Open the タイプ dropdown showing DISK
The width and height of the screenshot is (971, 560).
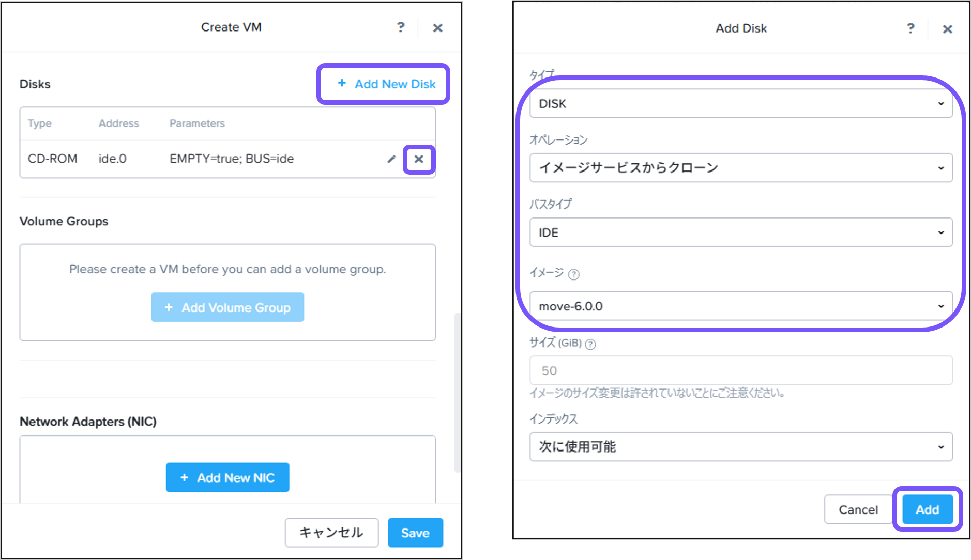[740, 104]
